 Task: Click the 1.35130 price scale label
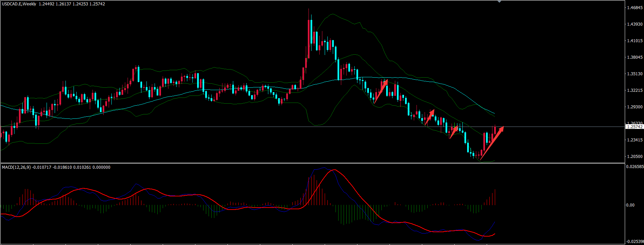pyautogui.click(x=635, y=74)
